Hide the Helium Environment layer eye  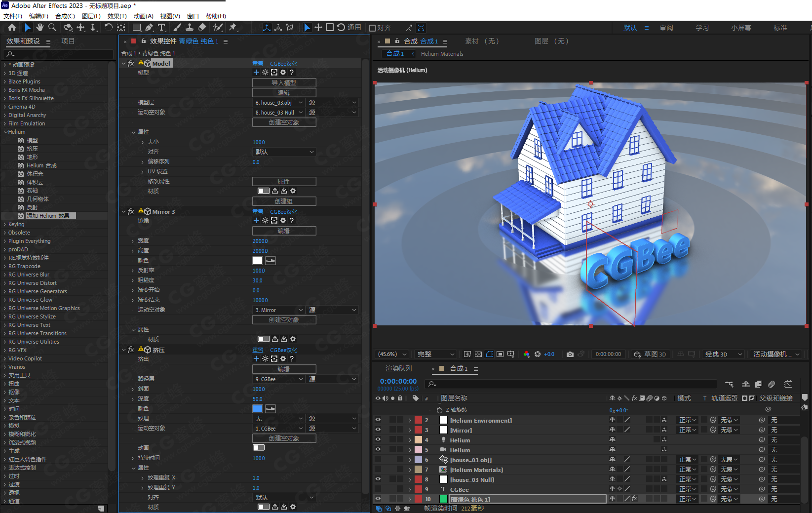[x=378, y=420]
